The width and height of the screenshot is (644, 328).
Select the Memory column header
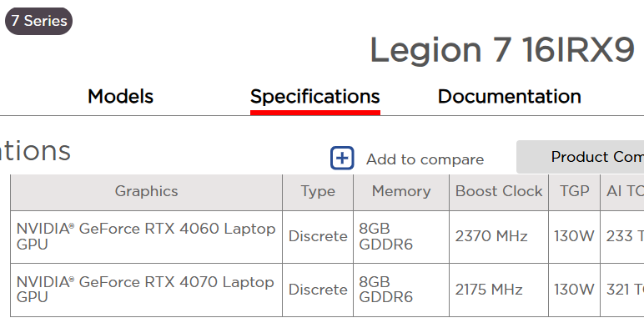pos(401,192)
